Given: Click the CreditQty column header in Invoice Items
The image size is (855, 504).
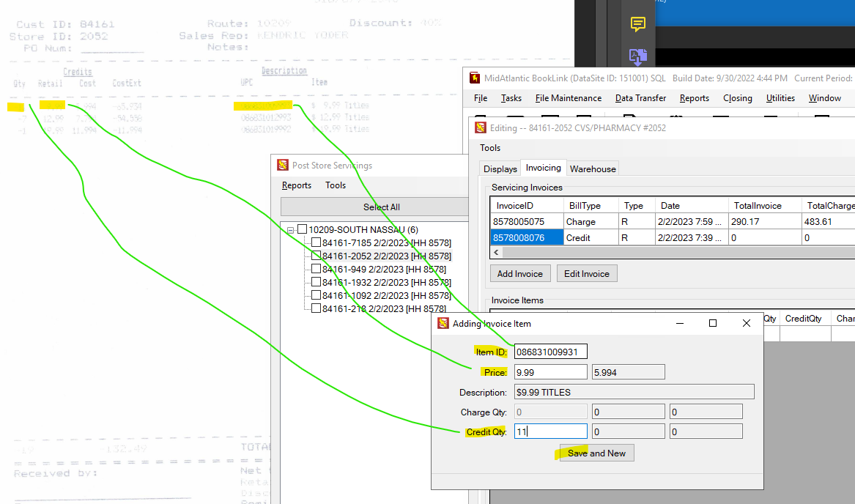Looking at the screenshot, I should pos(805,319).
